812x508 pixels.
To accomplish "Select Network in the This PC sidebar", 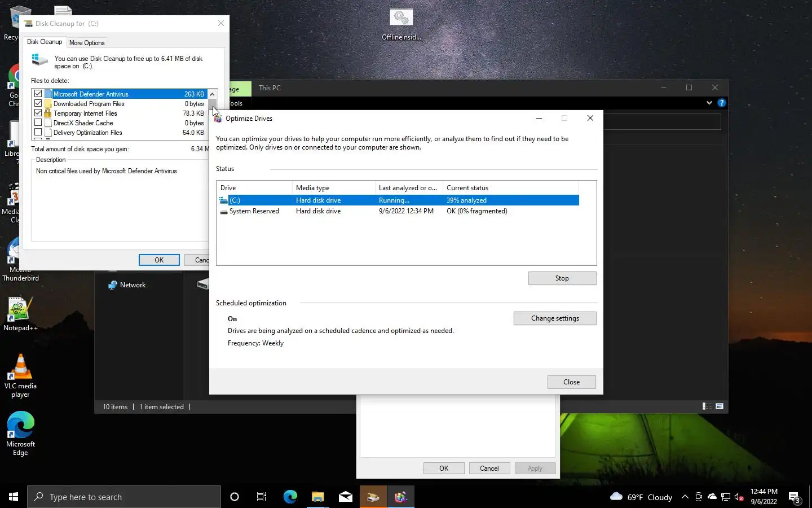I will [x=133, y=285].
